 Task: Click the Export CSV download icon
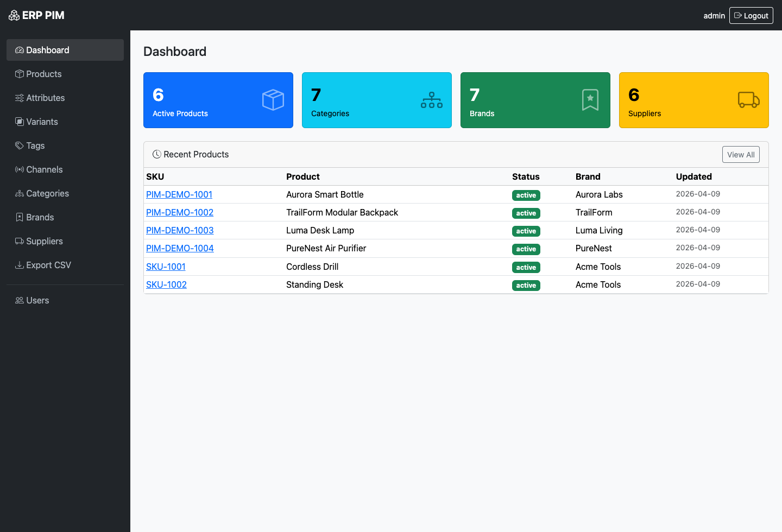[18, 265]
